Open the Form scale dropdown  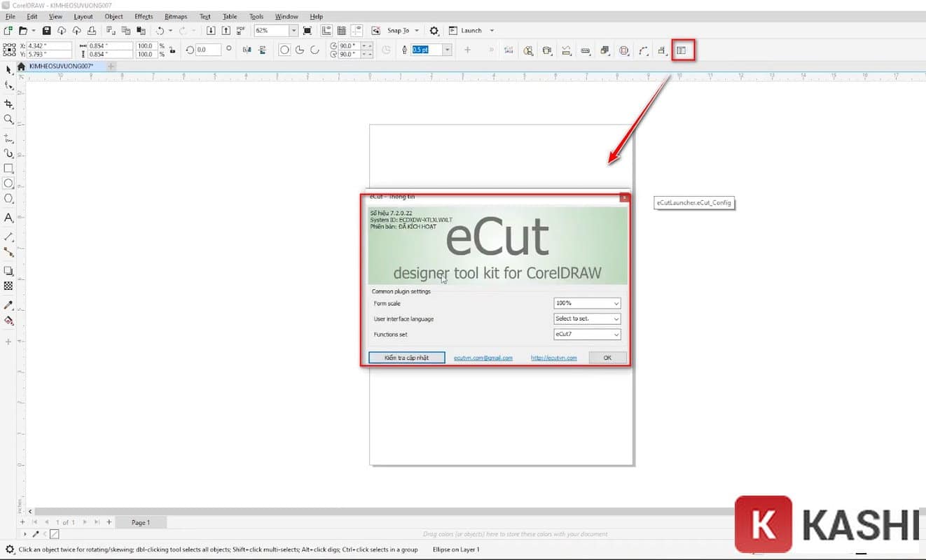click(x=587, y=303)
